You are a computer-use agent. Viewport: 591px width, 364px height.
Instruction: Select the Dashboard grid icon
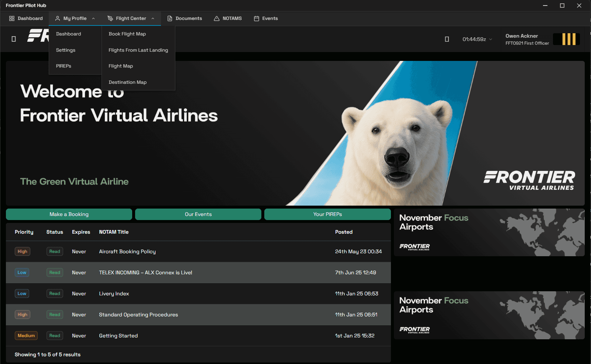(12, 18)
